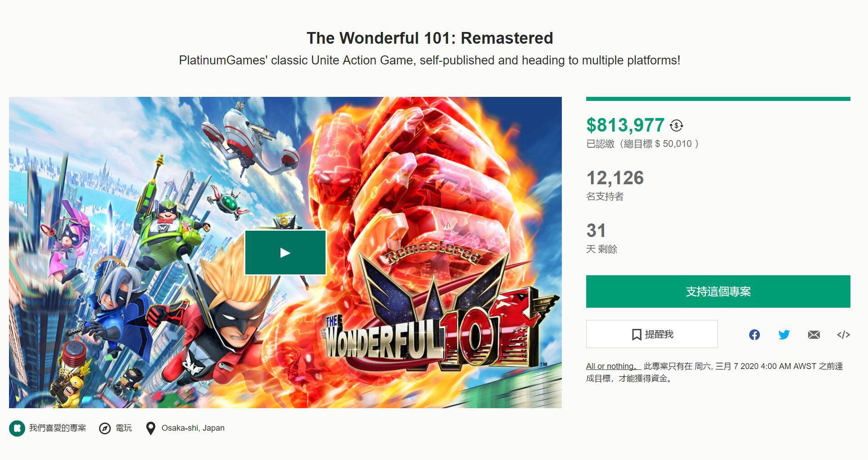Share project on Facebook
The width and height of the screenshot is (868, 460).
755,335
